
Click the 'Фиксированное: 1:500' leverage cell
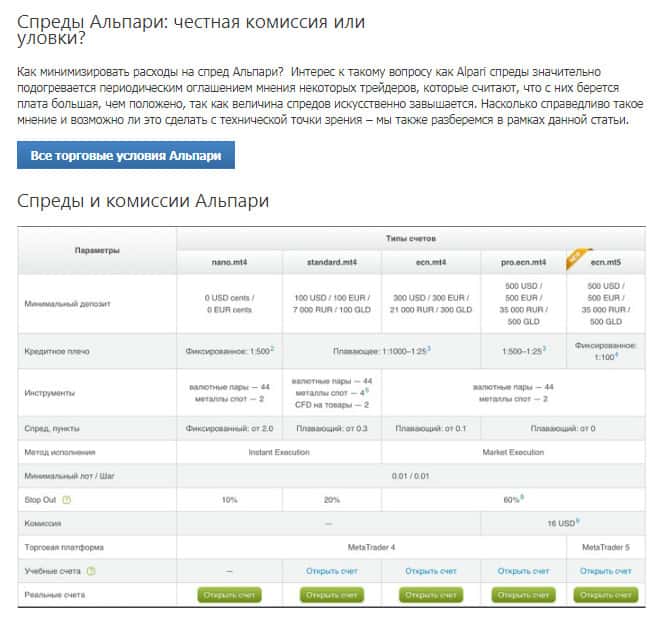(x=229, y=352)
